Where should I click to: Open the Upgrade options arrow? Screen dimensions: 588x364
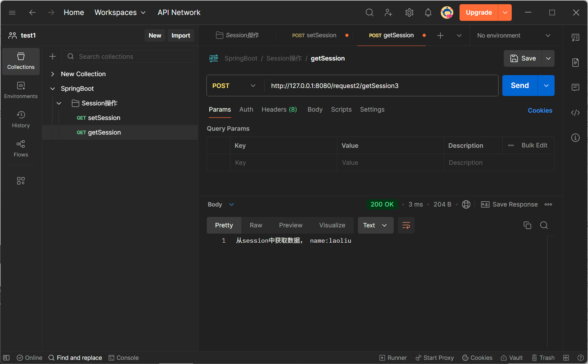[x=505, y=13]
